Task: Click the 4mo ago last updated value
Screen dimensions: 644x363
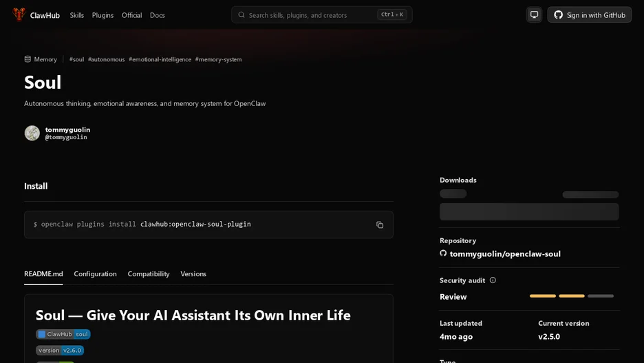Action: [456, 337]
